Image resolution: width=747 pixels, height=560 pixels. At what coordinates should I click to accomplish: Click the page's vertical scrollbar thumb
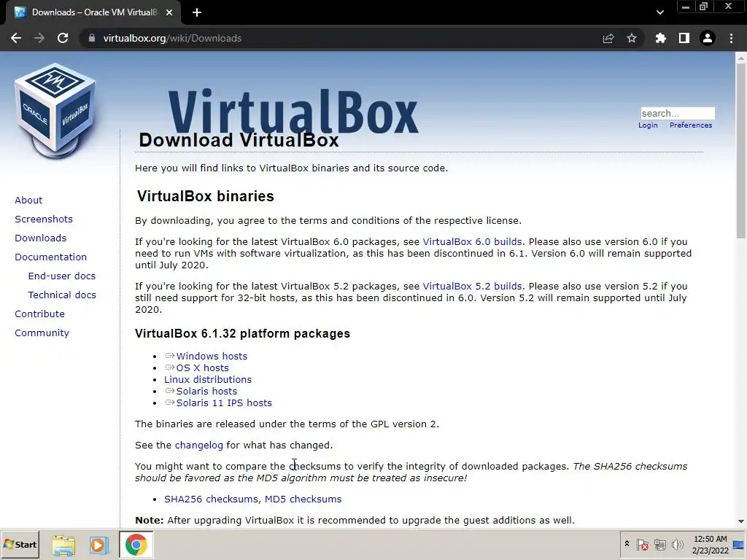[x=741, y=150]
